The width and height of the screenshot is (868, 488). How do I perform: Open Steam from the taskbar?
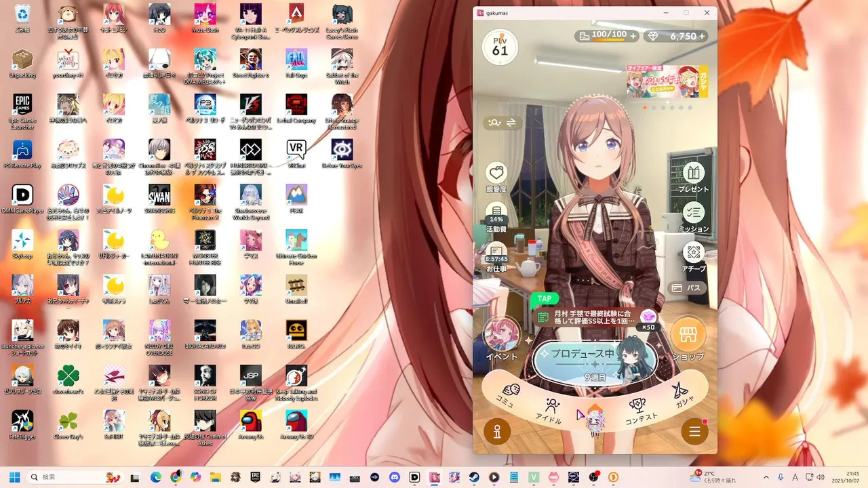click(x=475, y=477)
